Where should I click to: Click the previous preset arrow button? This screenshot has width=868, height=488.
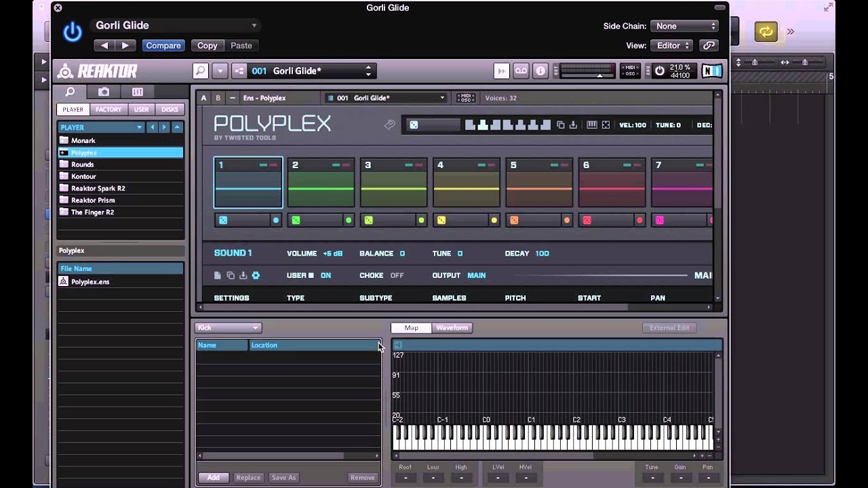pos(104,45)
